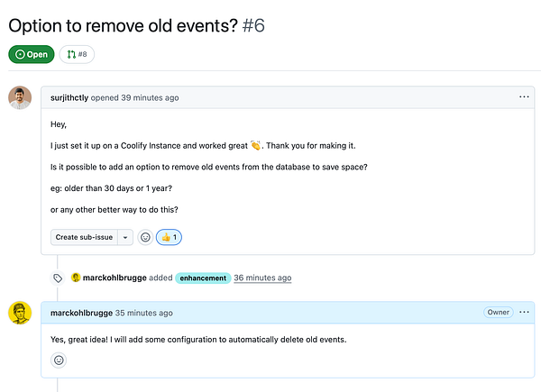
Task: Open three-dot menu on surjithctly's comment
Action: coord(524,97)
